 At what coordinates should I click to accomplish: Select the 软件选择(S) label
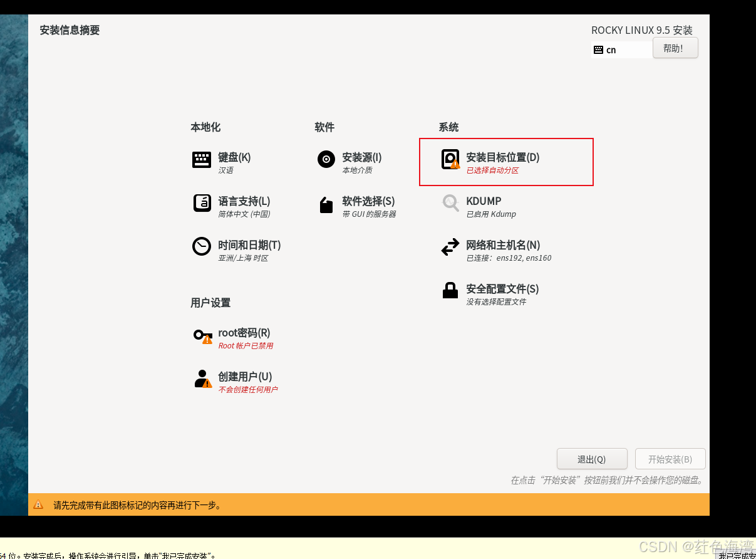point(368,201)
